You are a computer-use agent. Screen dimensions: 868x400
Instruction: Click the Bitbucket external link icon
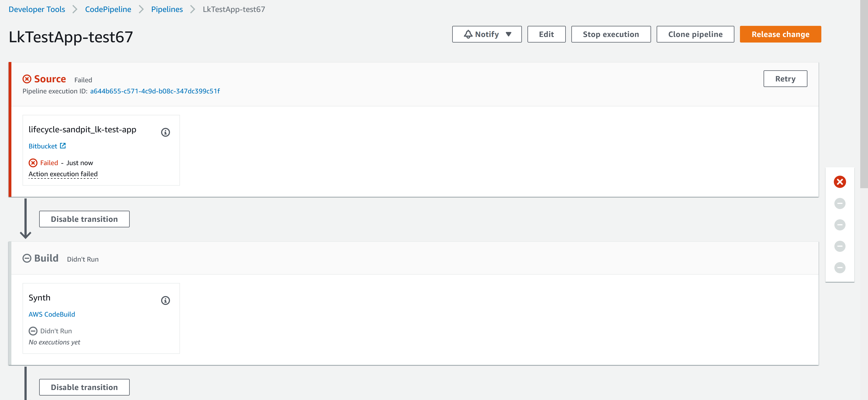pyautogui.click(x=63, y=146)
